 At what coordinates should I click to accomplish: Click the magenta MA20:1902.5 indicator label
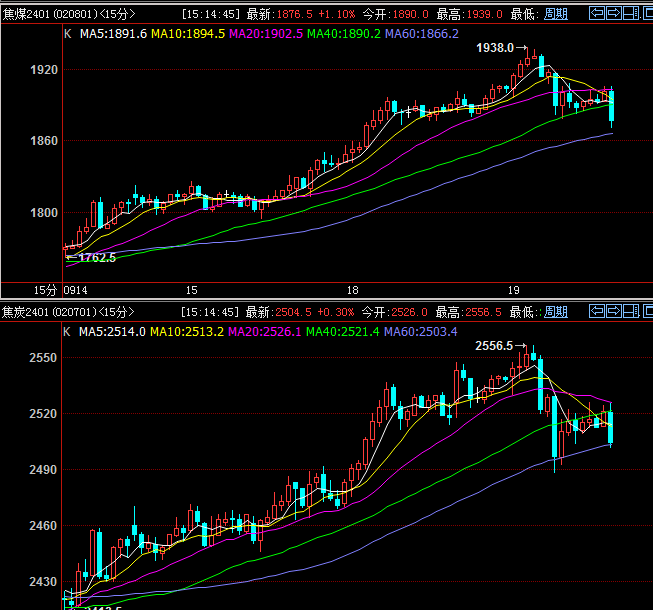(267, 33)
